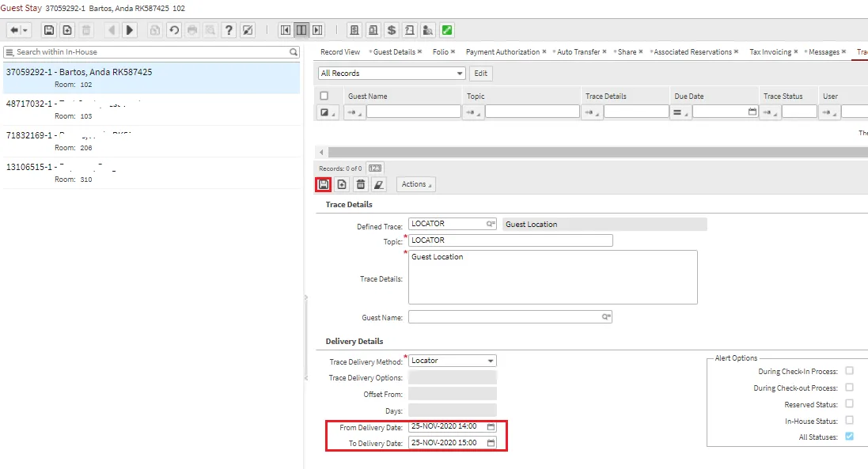Click the Edit button beside All Records
Screen dimensions: 868x469
click(480, 73)
